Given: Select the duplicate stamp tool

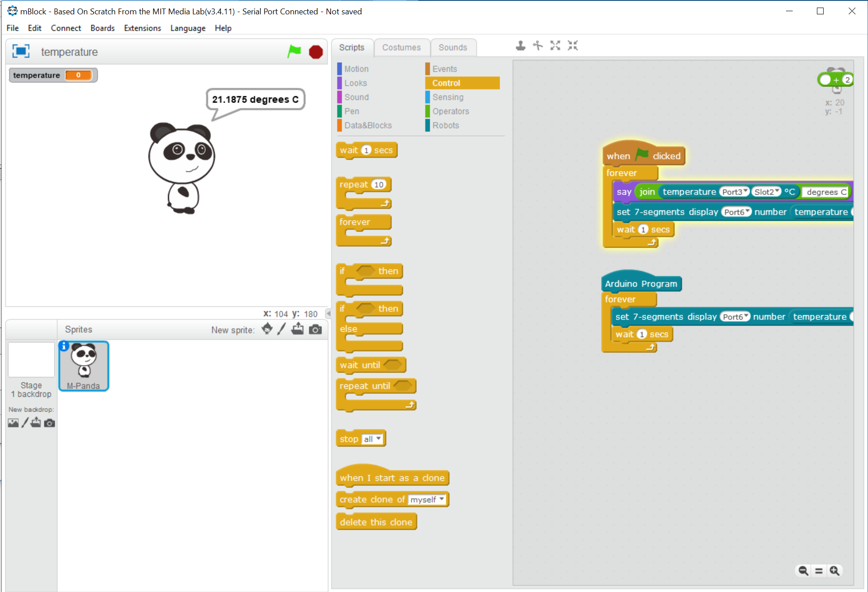Looking at the screenshot, I should pyautogui.click(x=520, y=46).
